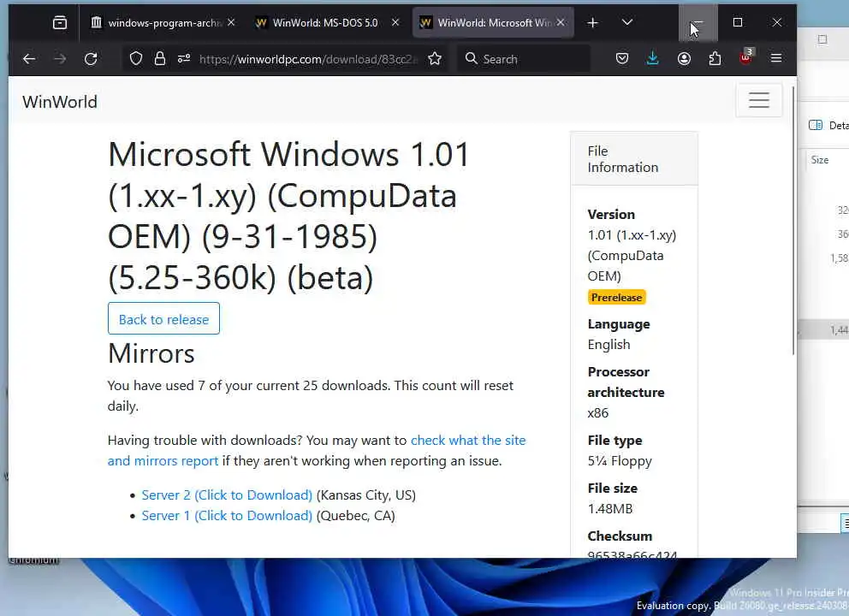Screen dimensions: 849x616
Task: Close the windows-program-archive tab
Action: click(x=231, y=22)
